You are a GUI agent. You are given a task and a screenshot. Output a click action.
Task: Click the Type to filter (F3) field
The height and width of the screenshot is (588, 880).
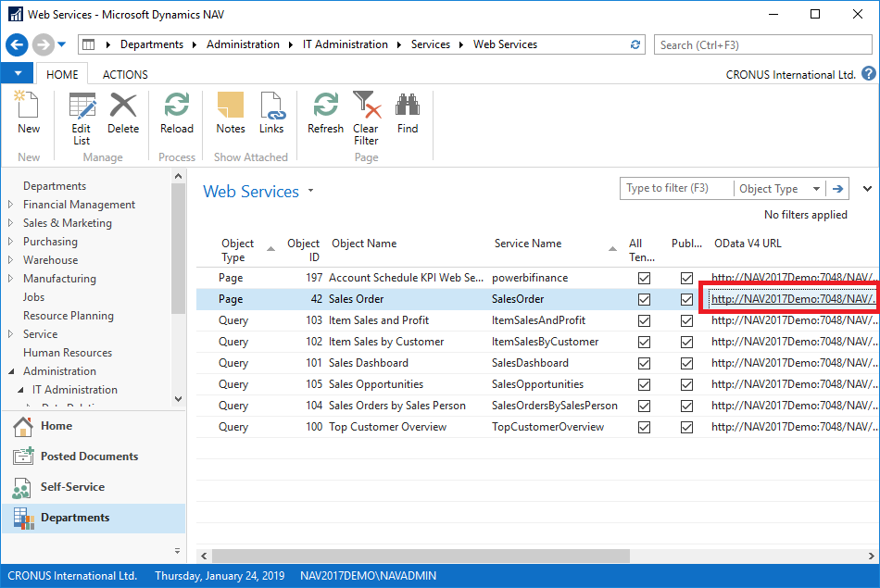[677, 189]
